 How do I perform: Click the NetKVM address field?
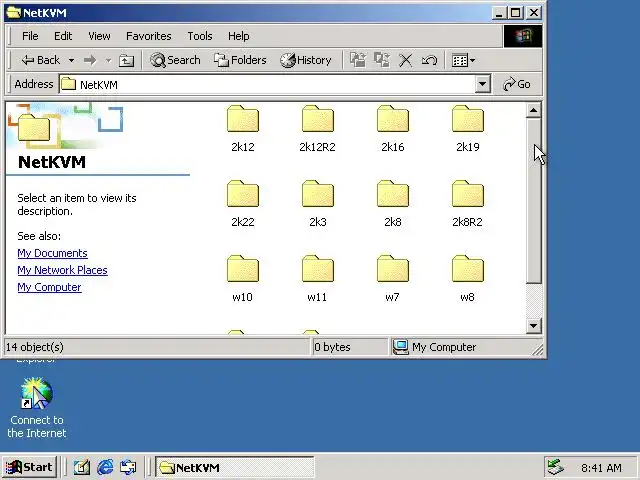click(x=267, y=84)
